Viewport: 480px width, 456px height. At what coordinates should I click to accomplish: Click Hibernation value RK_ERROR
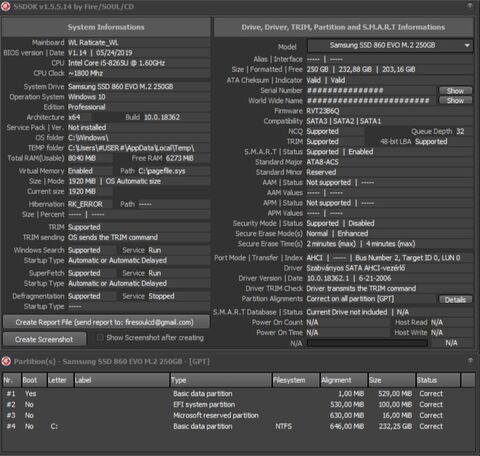point(85,204)
